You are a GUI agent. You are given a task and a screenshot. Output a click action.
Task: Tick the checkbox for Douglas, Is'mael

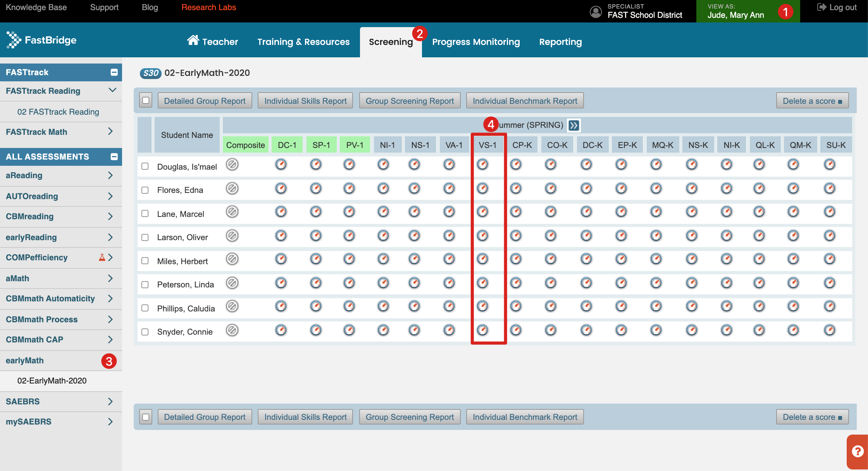pos(145,166)
